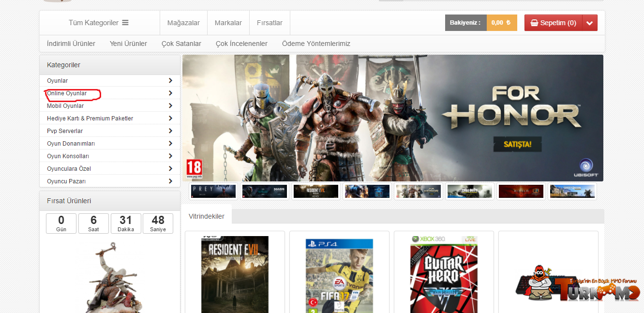Click the Dakika countdown box

pyautogui.click(x=126, y=224)
